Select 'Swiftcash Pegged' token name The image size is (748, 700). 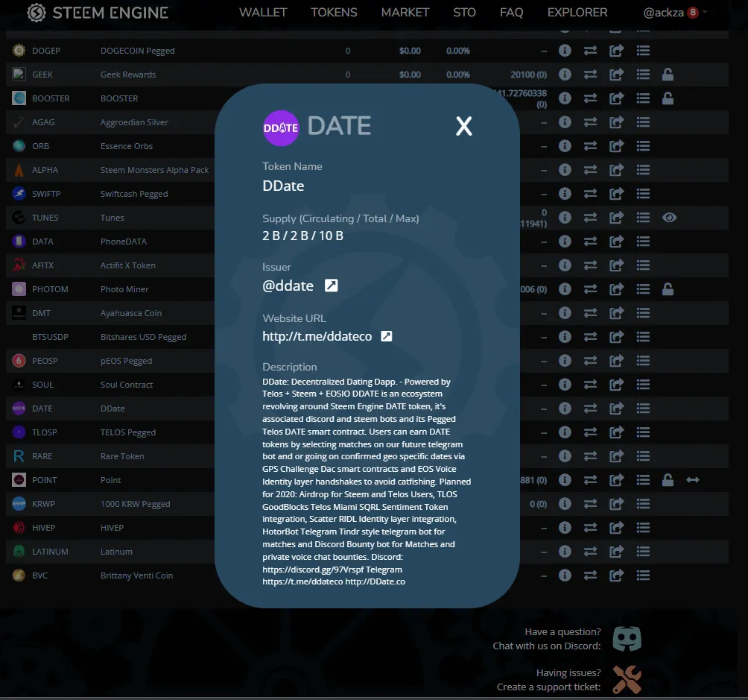[x=134, y=194]
